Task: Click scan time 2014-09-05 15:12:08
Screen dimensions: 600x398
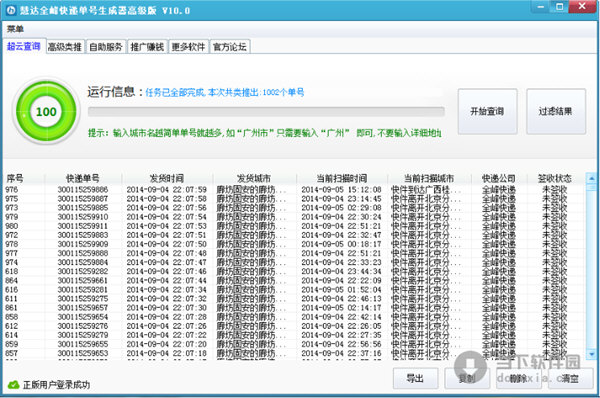Action: point(341,189)
